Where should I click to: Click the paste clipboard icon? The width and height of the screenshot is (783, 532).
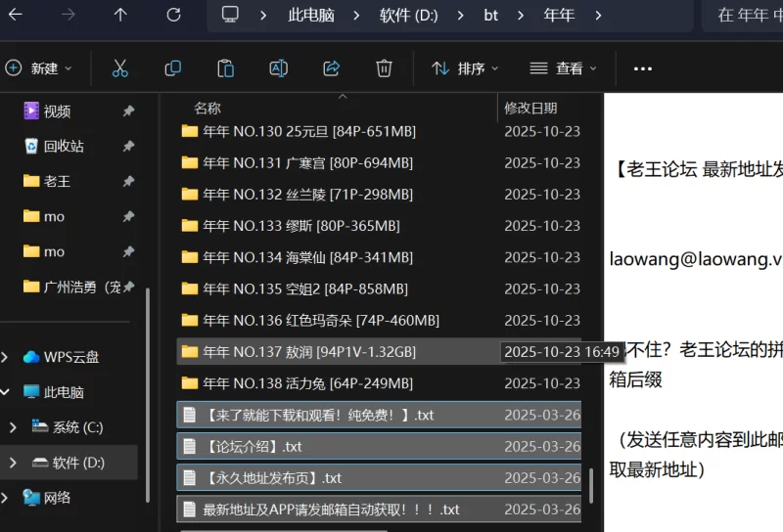(x=226, y=68)
